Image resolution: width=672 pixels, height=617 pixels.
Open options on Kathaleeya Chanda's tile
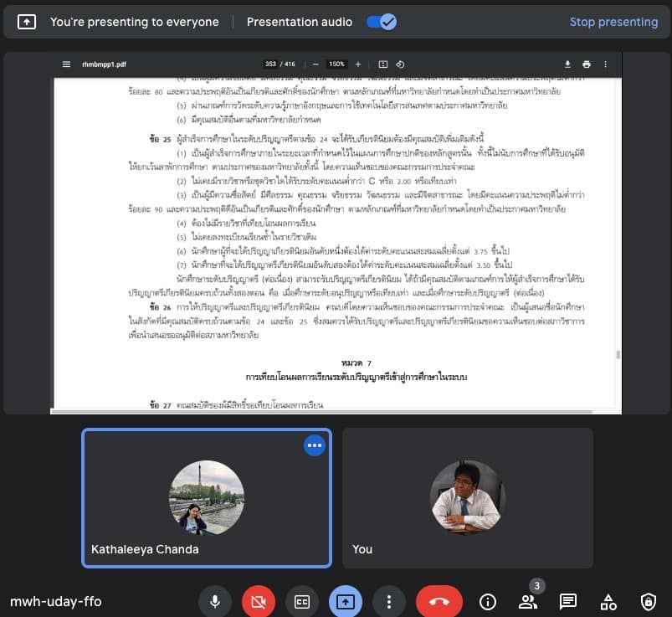tap(315, 446)
